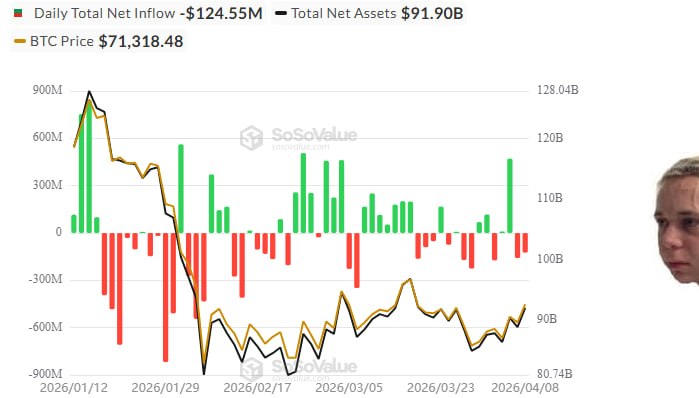Click the black Total Net Assets legend marker
Viewport: 699px width, 398px height.
[281, 13]
